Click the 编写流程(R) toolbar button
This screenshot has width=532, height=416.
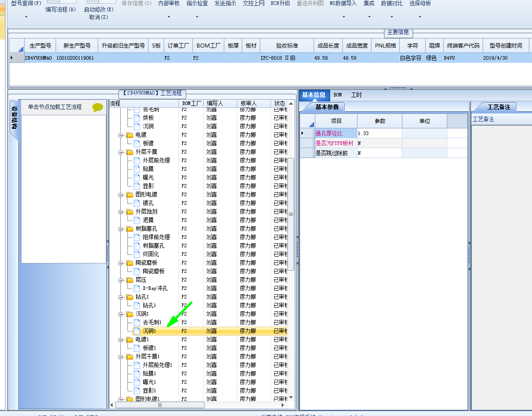pyautogui.click(x=61, y=9)
